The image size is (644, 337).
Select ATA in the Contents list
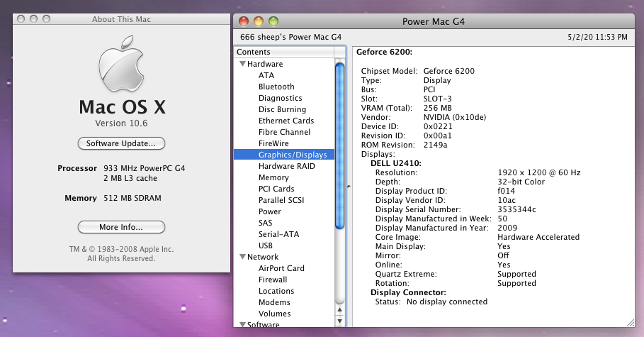coord(266,75)
